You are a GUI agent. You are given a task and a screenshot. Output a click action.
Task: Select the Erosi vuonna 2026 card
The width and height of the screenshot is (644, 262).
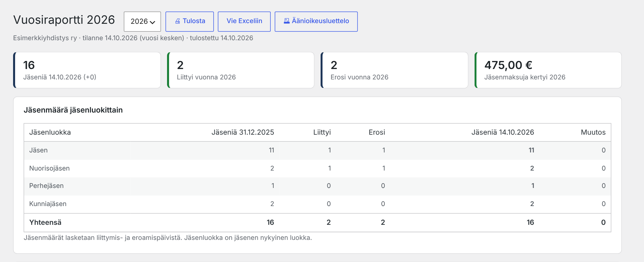[x=394, y=70]
